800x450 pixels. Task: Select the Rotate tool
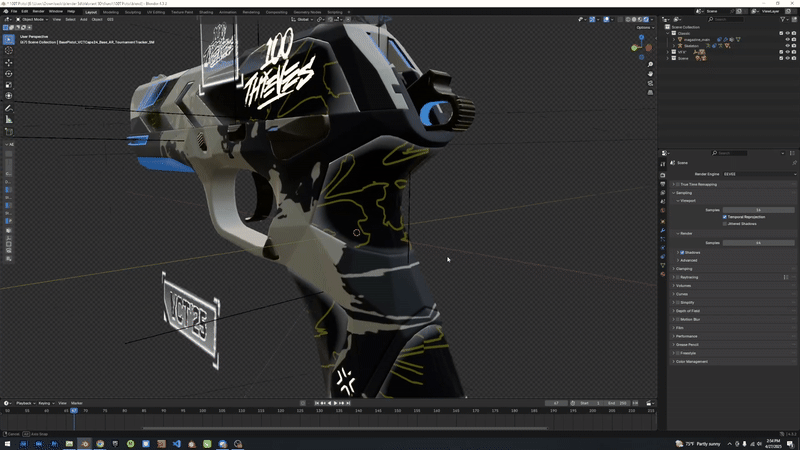pos(9,73)
